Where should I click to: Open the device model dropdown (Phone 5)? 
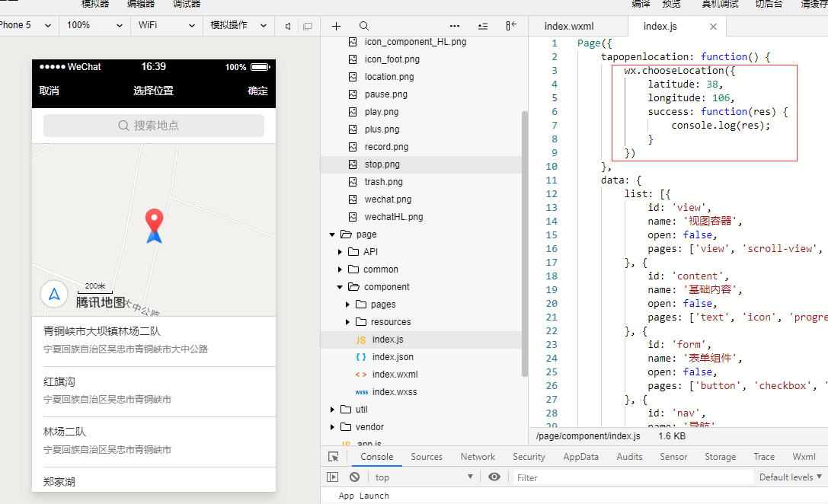[27, 25]
